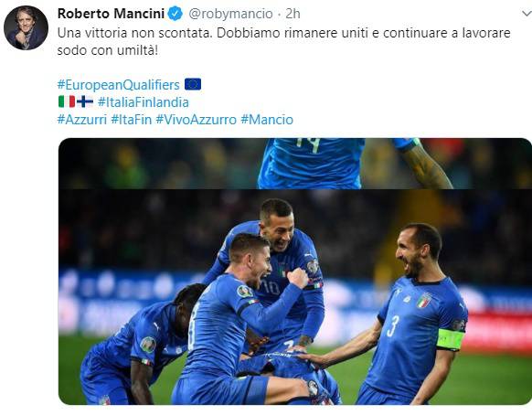Open the #ItaliaFinlandia hashtag

(144, 102)
